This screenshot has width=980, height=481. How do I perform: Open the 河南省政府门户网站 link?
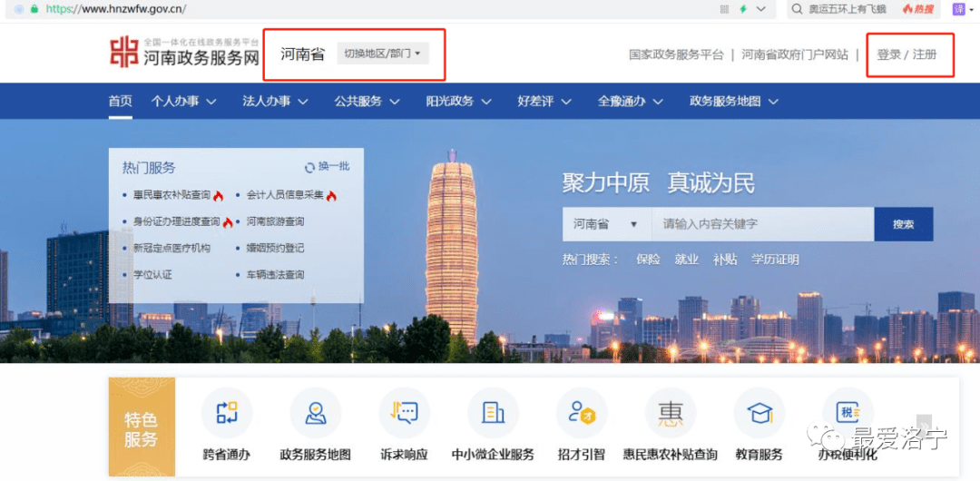pos(795,54)
